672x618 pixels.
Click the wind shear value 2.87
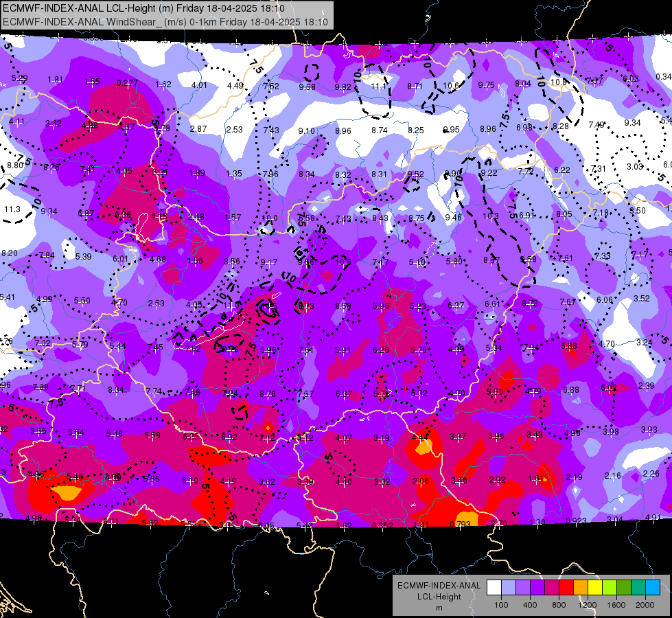(198, 128)
